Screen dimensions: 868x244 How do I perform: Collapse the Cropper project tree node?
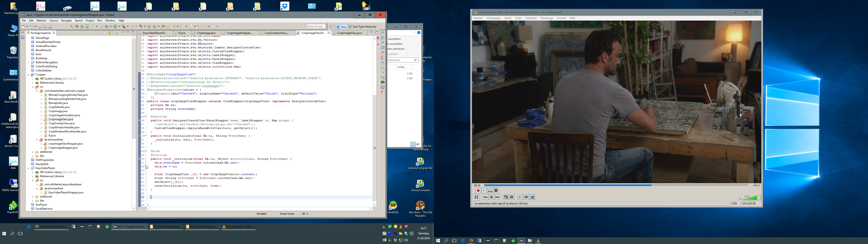click(29, 75)
